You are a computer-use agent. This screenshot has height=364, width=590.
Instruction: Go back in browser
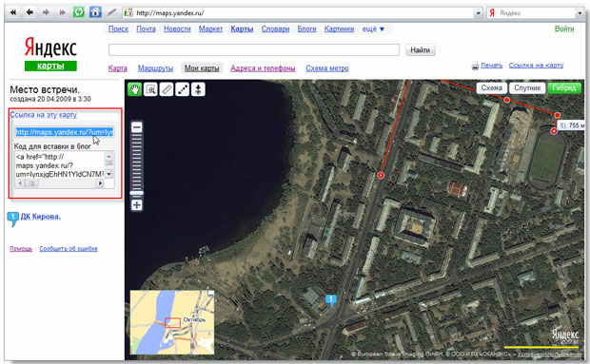(29, 12)
